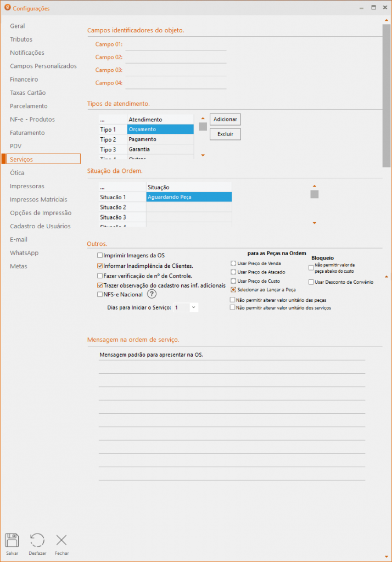Click the Desfazer undo icon
The height and width of the screenshot is (562, 392).
point(37,540)
